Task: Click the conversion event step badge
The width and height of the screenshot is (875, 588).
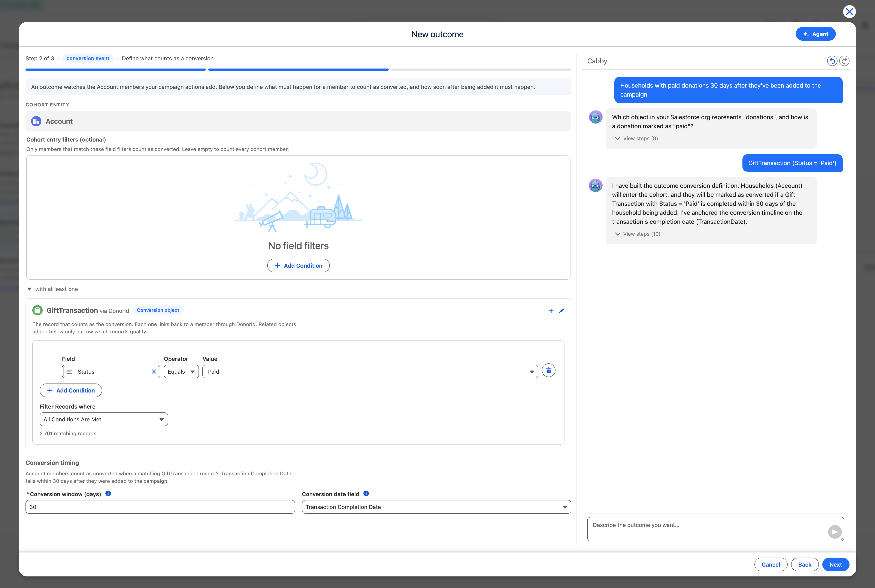Action: pyautogui.click(x=88, y=58)
